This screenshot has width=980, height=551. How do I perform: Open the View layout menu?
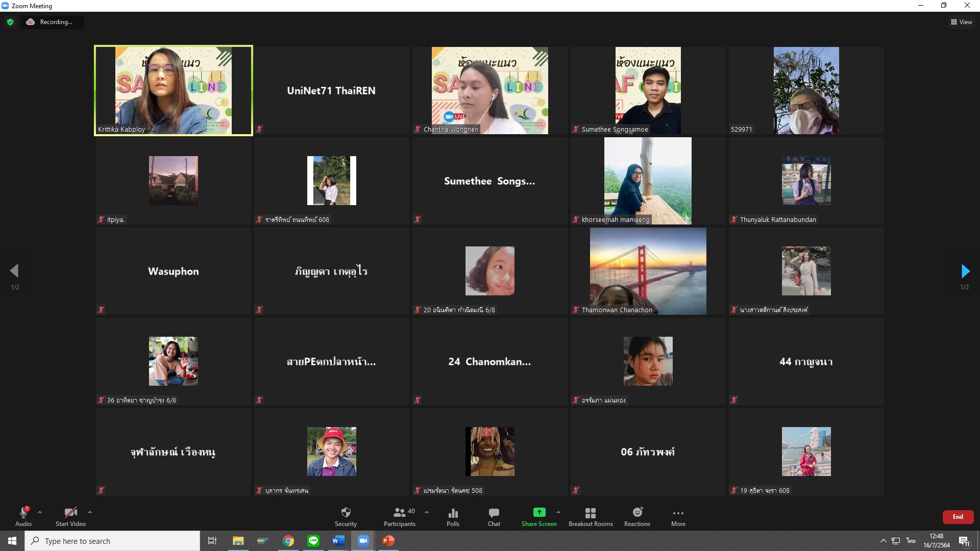[x=961, y=22]
